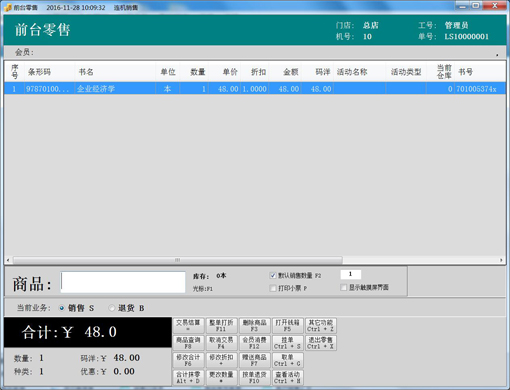Image resolution: width=510 pixels, height=390 pixels.
Task: Click the 商品 barcode input field
Action: tap(123, 282)
